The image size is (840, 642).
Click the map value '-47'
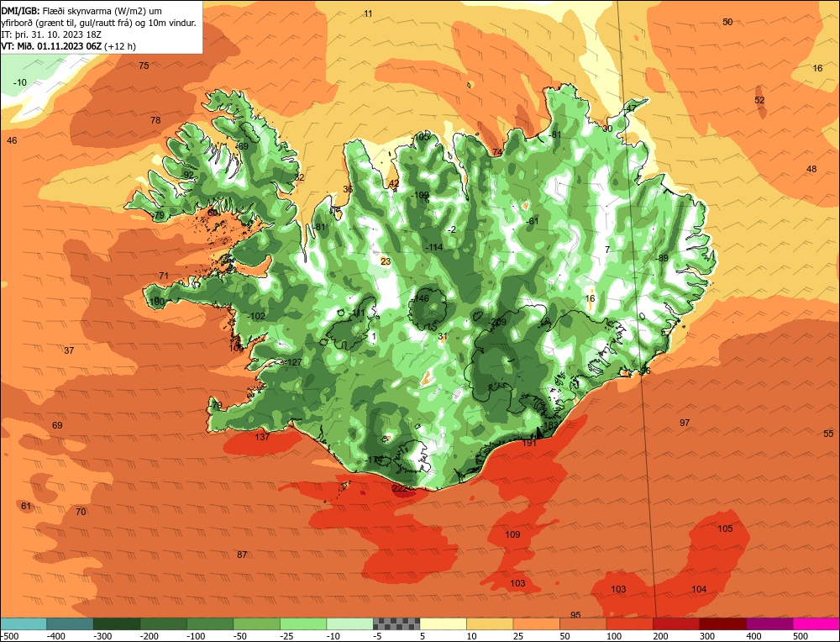point(630,108)
